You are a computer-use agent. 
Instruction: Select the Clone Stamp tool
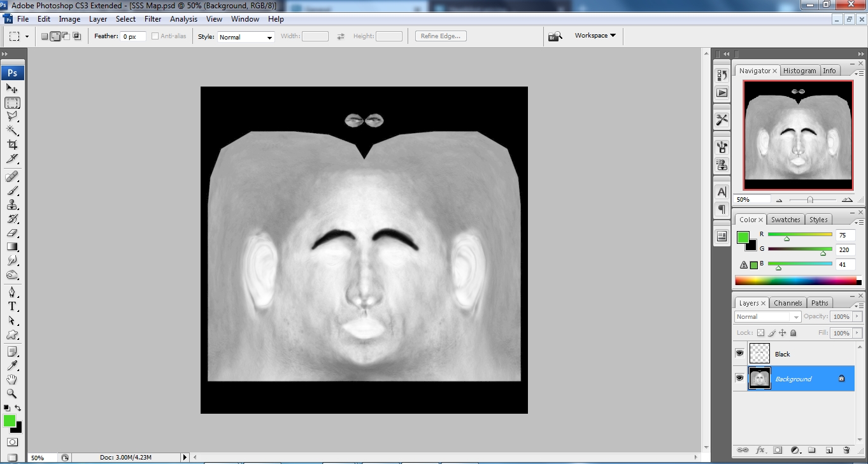pos(12,204)
